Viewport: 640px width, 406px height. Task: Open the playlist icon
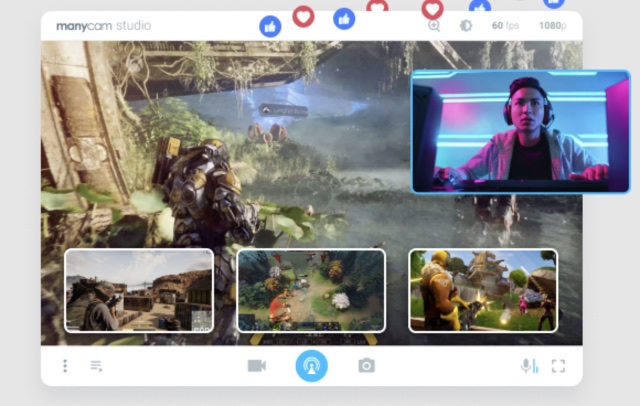tap(96, 366)
